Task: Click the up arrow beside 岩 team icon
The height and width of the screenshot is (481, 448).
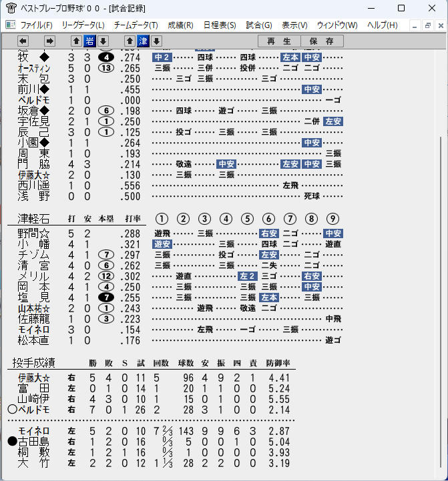Action: 76,41
